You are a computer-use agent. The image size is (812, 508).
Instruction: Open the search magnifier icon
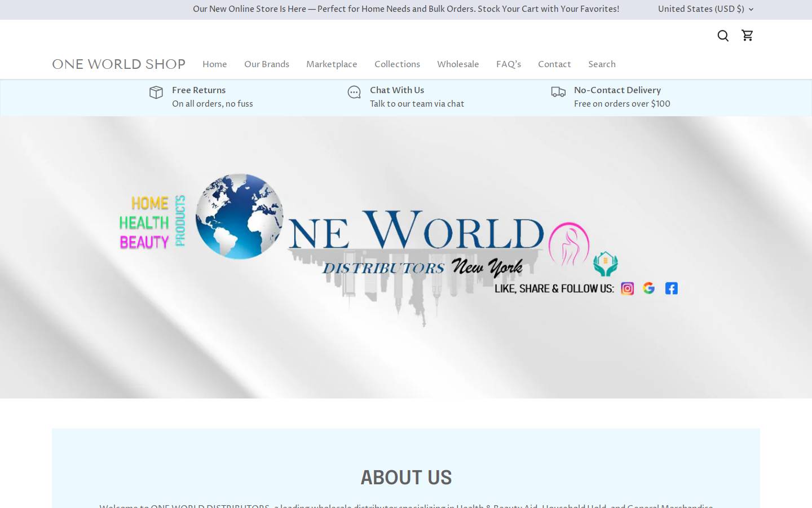723,36
